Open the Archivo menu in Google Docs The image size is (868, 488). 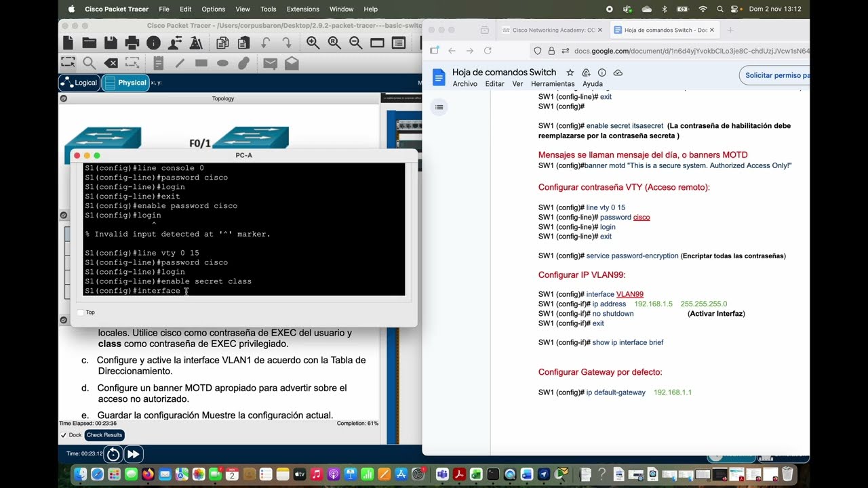pos(465,84)
